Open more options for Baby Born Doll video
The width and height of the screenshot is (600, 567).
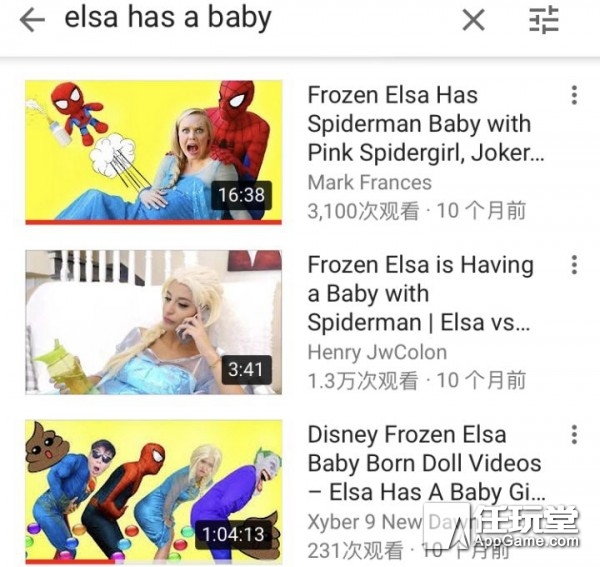(574, 435)
